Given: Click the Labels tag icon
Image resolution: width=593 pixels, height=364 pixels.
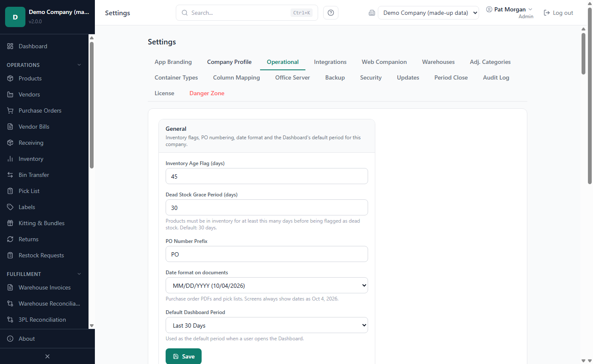Looking at the screenshot, I should click(x=10, y=207).
